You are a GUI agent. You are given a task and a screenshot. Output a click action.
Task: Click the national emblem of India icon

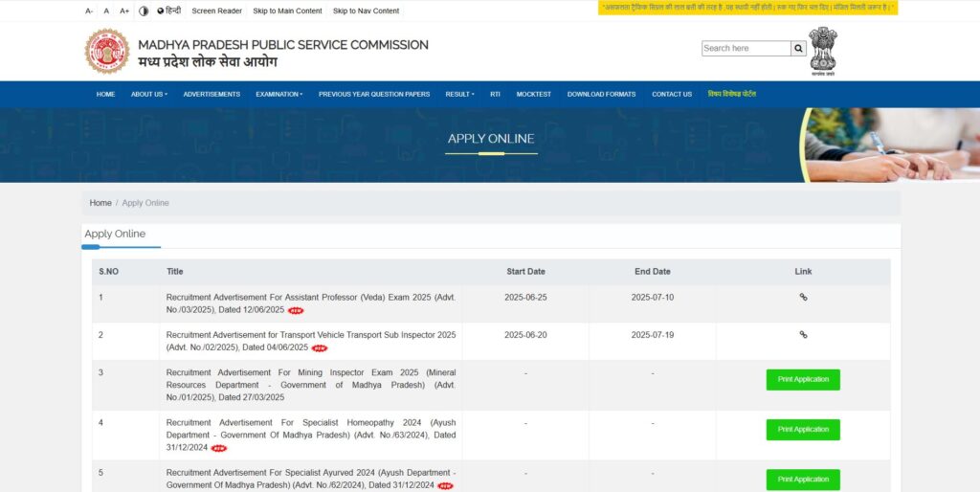coord(822,50)
